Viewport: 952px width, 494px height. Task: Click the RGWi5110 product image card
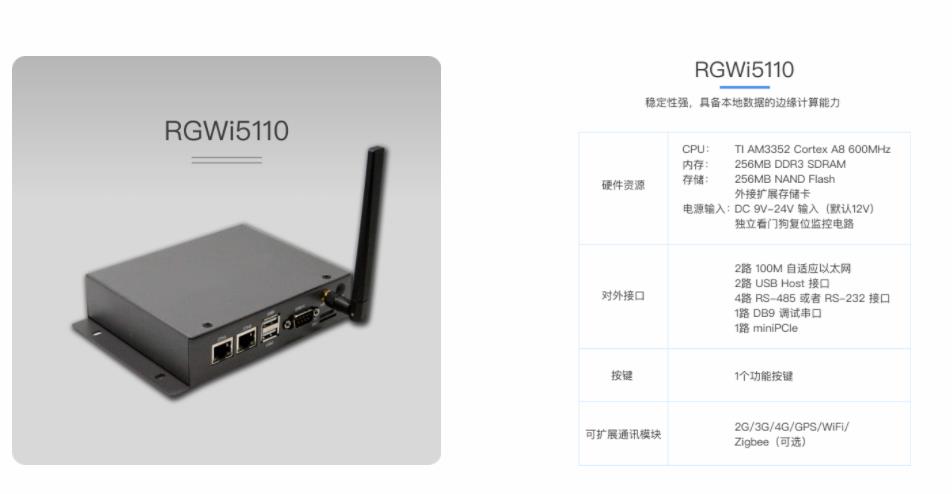pyautogui.click(x=226, y=260)
